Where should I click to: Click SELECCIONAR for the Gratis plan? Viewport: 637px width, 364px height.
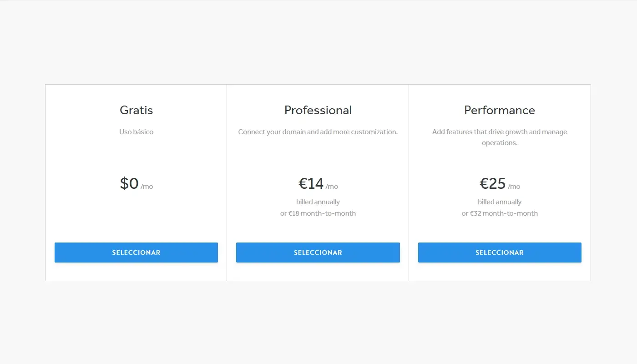(136, 253)
